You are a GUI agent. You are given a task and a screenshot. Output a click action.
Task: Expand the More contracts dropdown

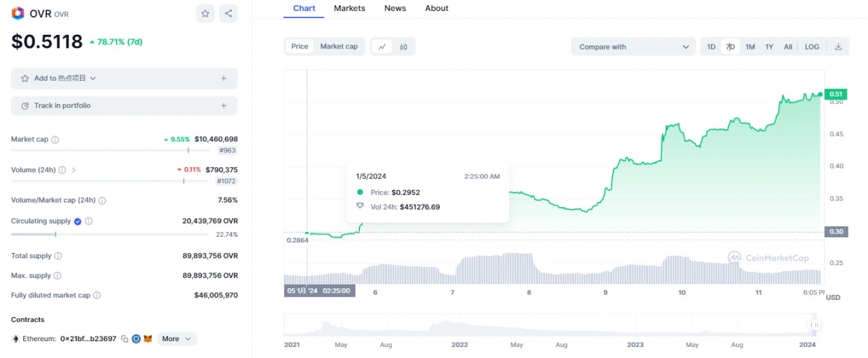click(x=177, y=339)
